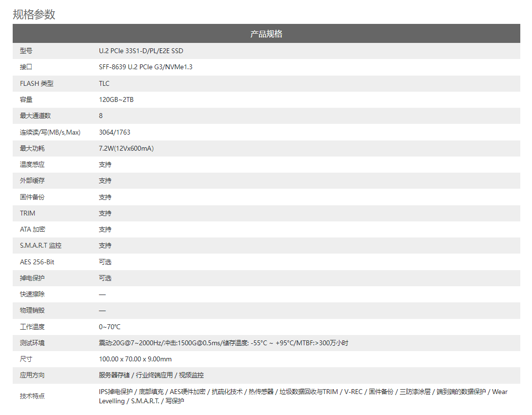Viewport: 532px width, 415px height.
Task: Click model value 'U.2 PCIe 33S1-D/PL/E2E SSD'
Action: pos(141,51)
